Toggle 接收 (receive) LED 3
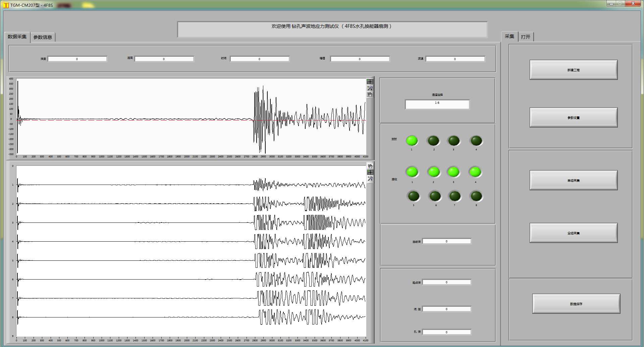Image resolution: width=644 pixels, height=347 pixels. pyautogui.click(x=453, y=172)
